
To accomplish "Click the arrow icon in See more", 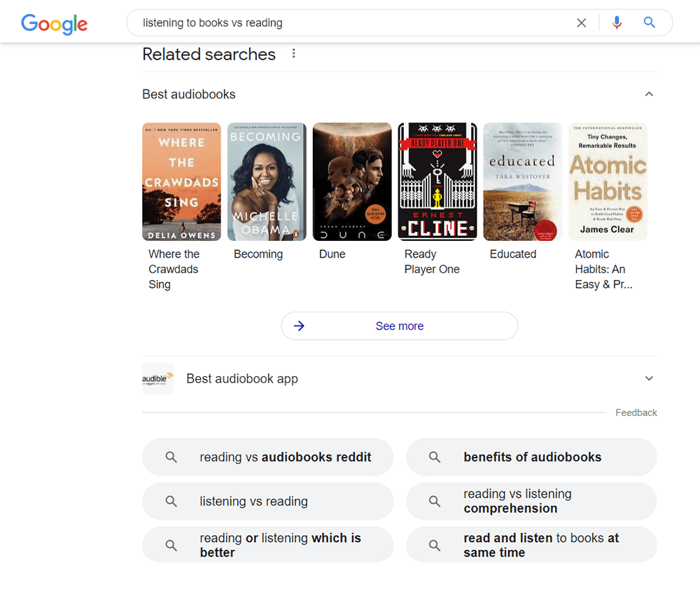I will coord(299,326).
